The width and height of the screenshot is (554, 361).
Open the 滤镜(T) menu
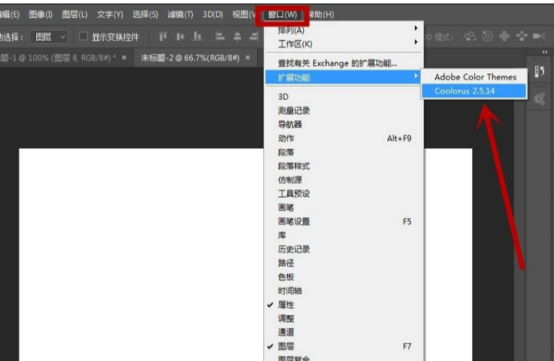click(x=180, y=14)
